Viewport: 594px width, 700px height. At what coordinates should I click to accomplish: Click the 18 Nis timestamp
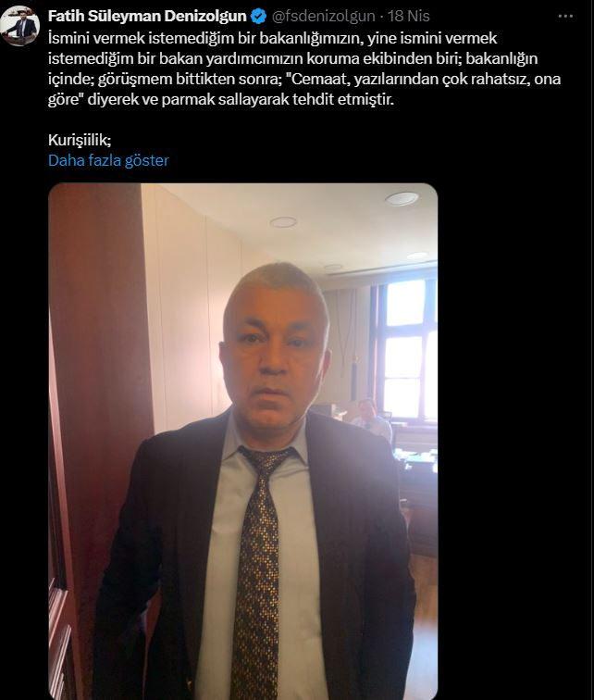pyautogui.click(x=408, y=16)
